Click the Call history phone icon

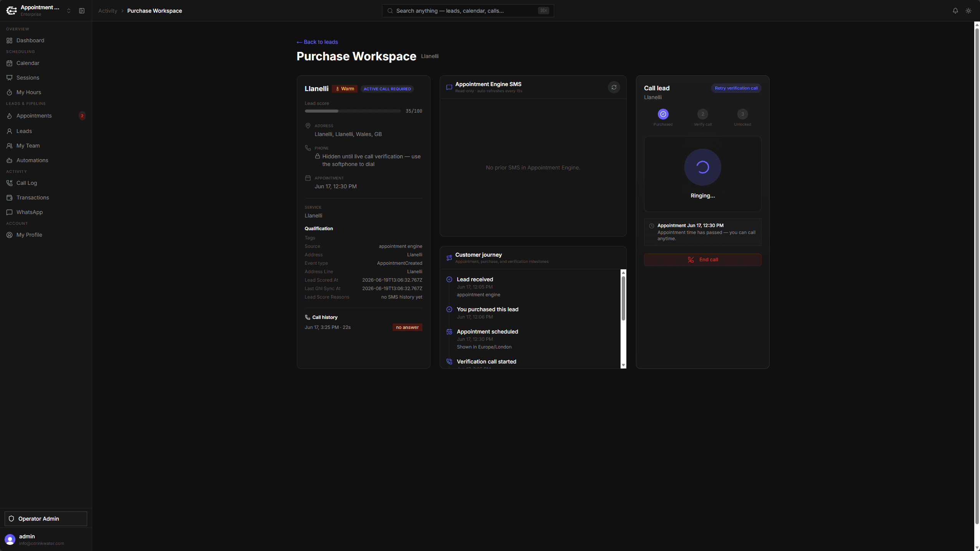click(307, 317)
